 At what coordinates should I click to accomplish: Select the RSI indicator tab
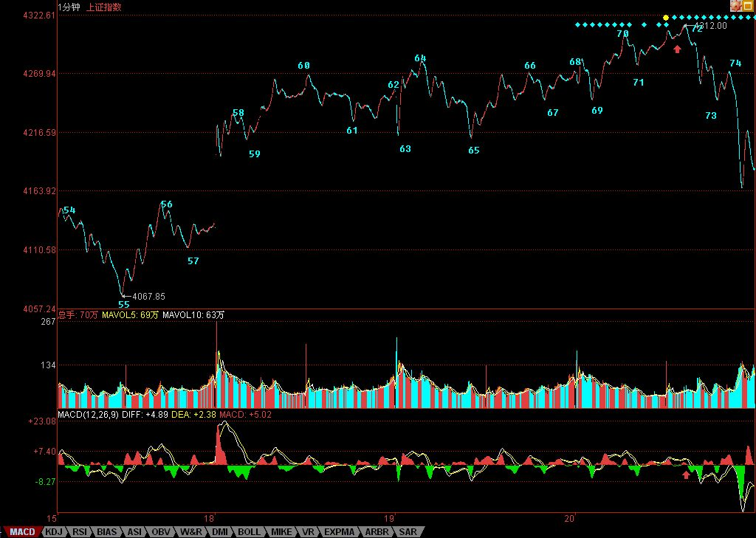click(80, 531)
